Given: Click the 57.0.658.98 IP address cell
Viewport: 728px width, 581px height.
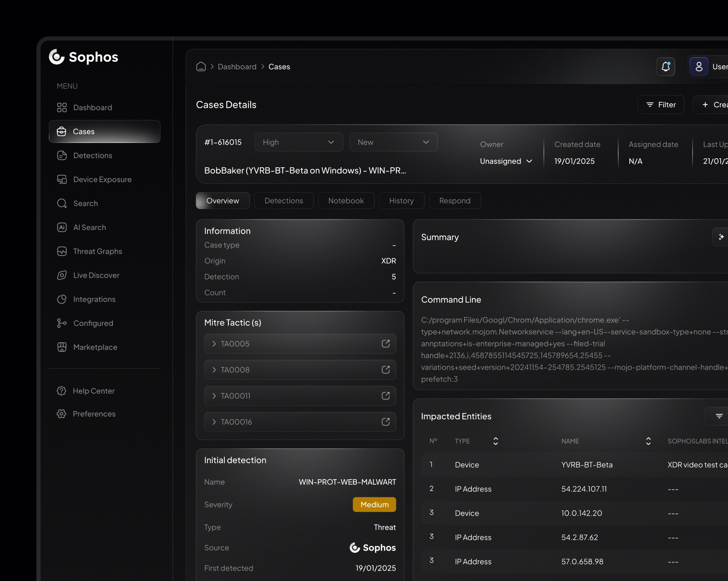Looking at the screenshot, I should [582, 561].
